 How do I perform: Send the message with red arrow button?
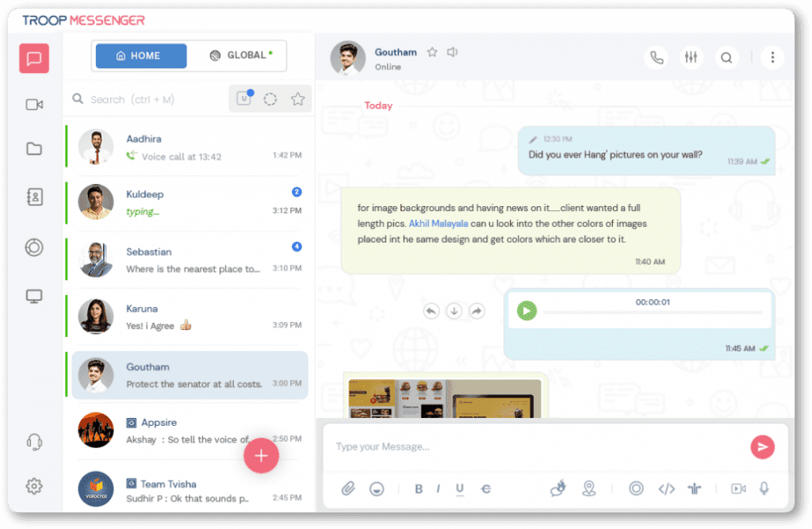click(762, 447)
